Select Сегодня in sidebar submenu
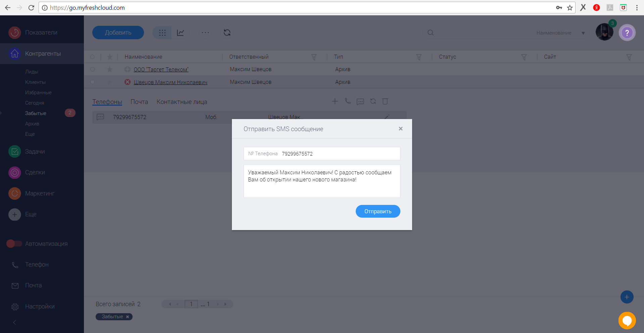 (35, 103)
